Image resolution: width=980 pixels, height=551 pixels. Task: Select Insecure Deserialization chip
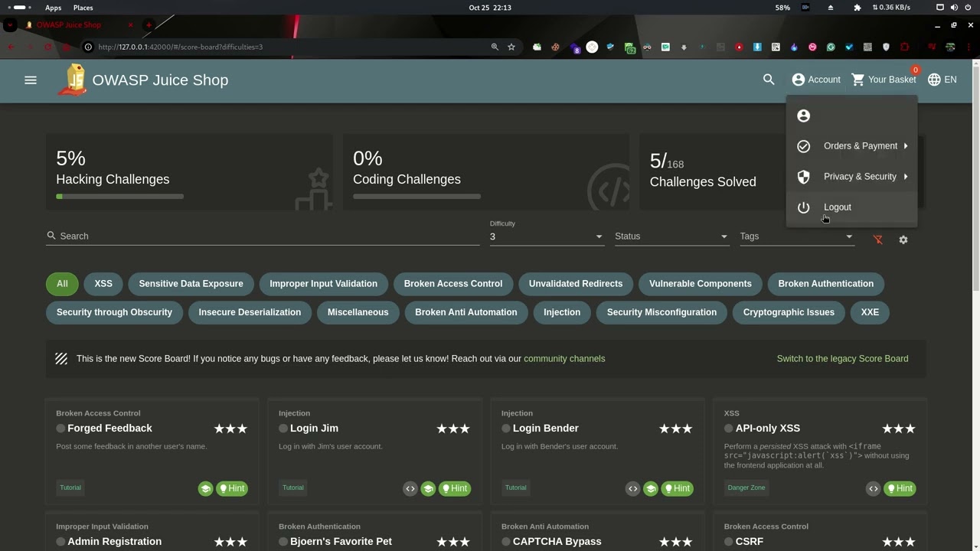[x=250, y=311]
